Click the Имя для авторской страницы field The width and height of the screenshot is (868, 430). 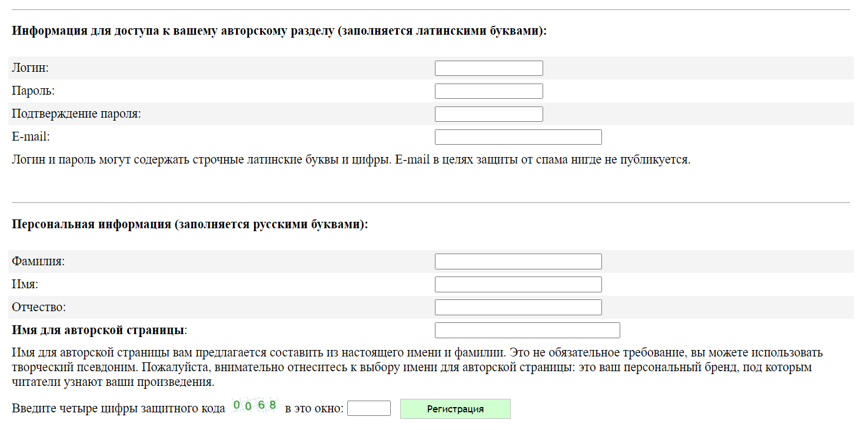[x=527, y=330]
